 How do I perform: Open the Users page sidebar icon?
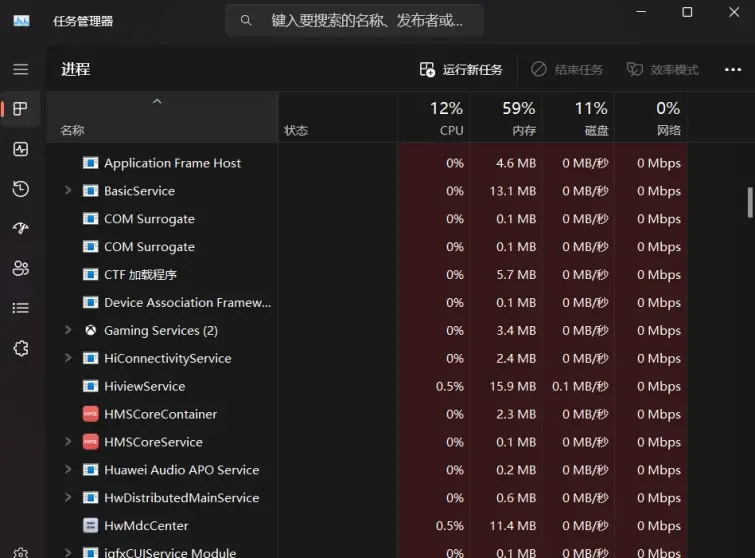pyautogui.click(x=20, y=268)
